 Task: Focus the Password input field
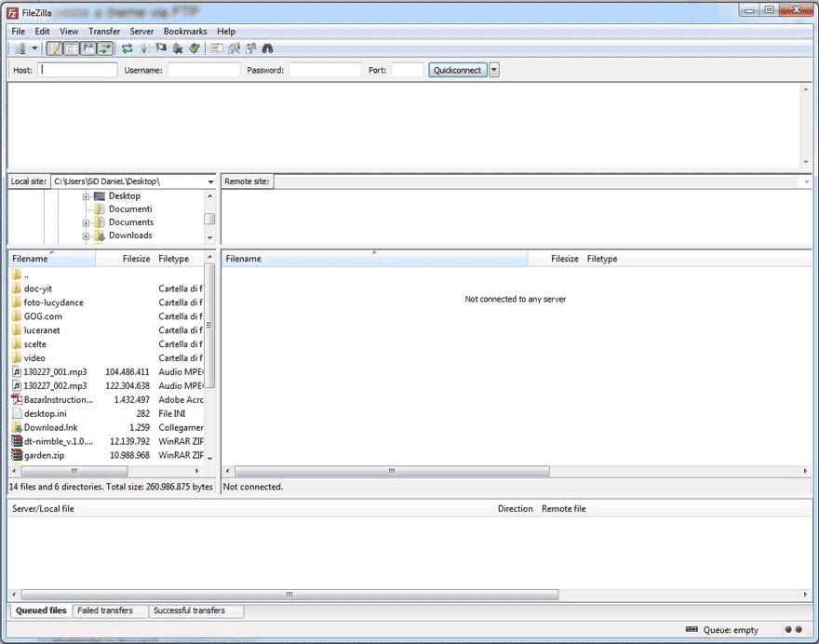tap(325, 70)
